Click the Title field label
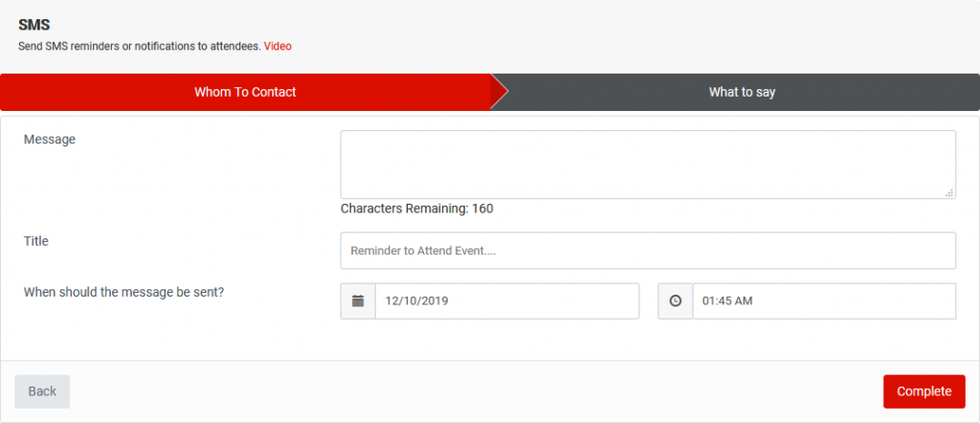The width and height of the screenshot is (980, 423). tap(36, 241)
